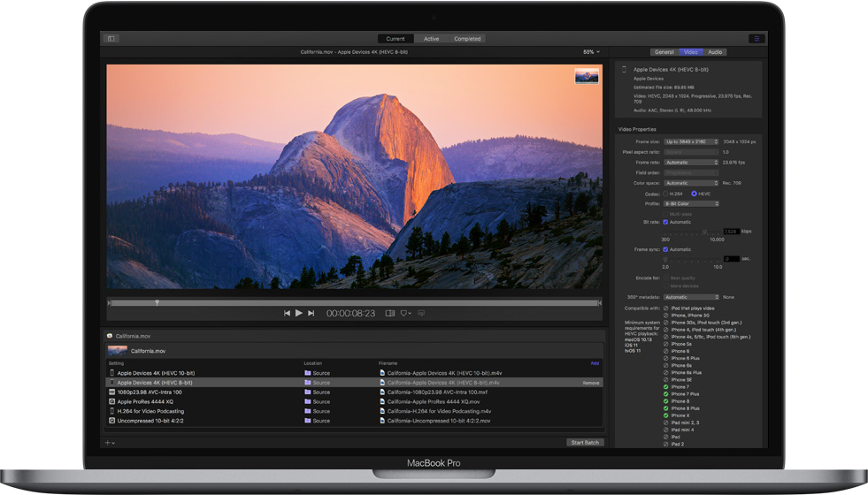
Task: Select the H.264 codec radio button
Action: pos(666,194)
